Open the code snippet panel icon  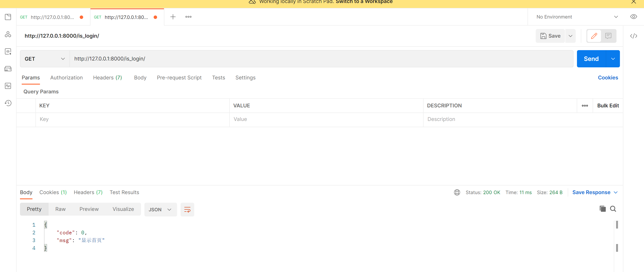click(x=633, y=36)
